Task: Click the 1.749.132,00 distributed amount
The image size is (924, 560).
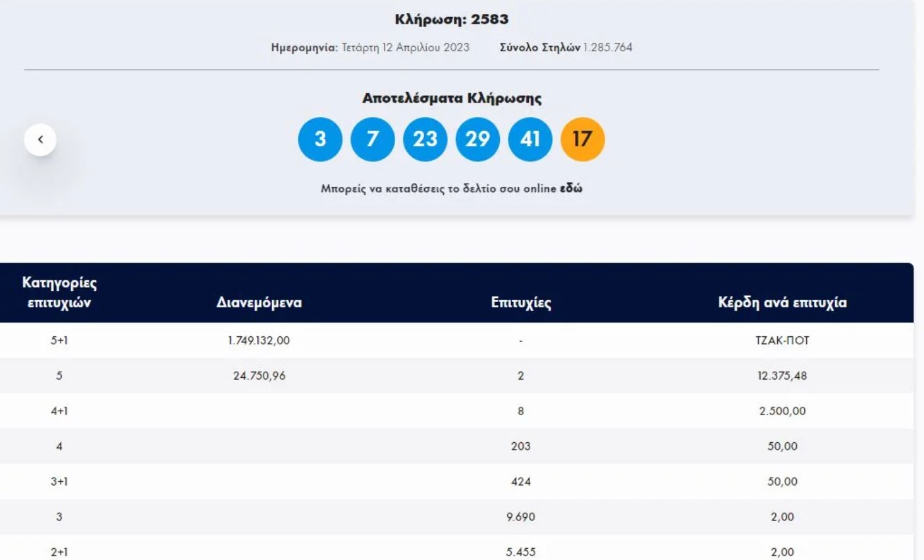Action: click(x=259, y=341)
